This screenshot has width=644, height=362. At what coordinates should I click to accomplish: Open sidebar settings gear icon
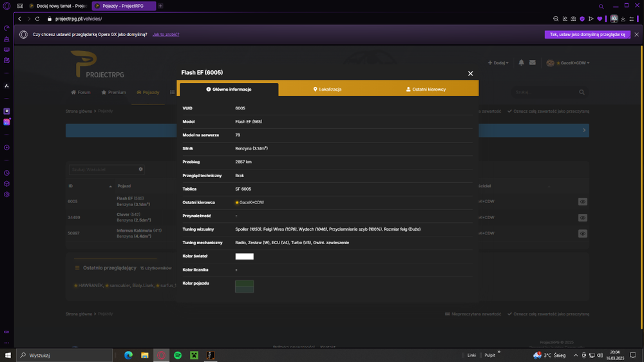pyautogui.click(x=6, y=195)
